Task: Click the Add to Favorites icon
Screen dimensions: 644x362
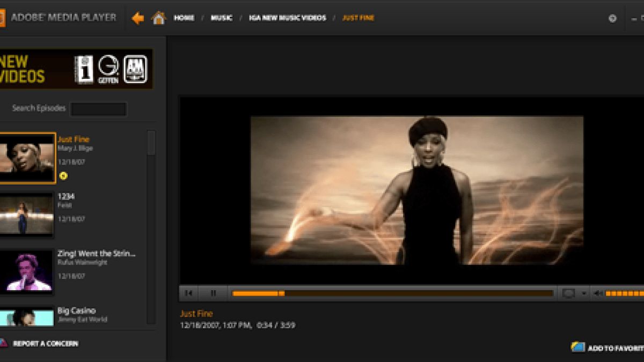Action: pos(578,347)
